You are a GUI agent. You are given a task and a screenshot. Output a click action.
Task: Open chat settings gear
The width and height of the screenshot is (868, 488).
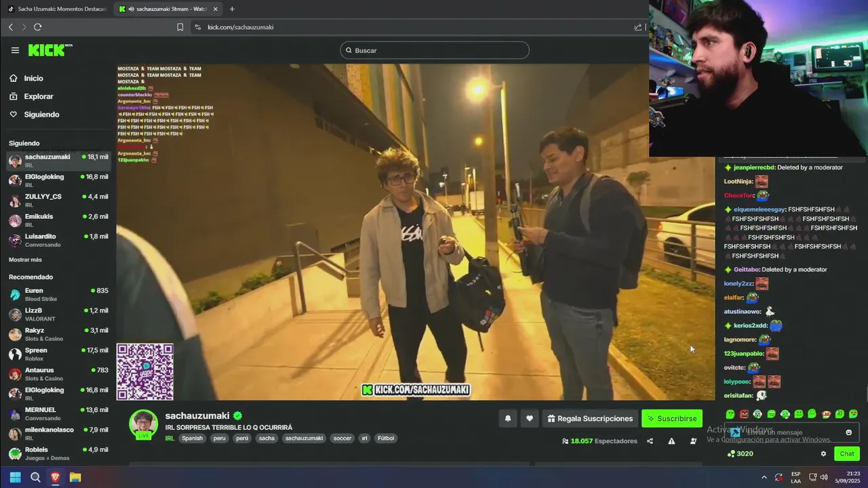823,454
